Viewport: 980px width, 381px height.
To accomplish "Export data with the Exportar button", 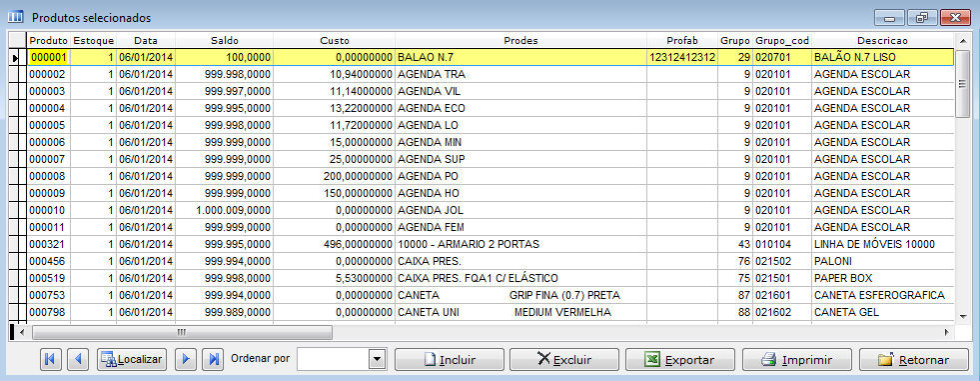I will 680,360.
